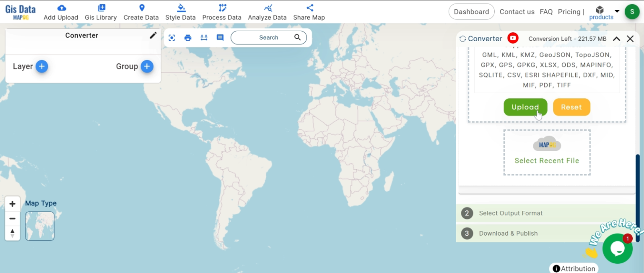Toggle fullscreen mode on the map toolbar

[172, 37]
